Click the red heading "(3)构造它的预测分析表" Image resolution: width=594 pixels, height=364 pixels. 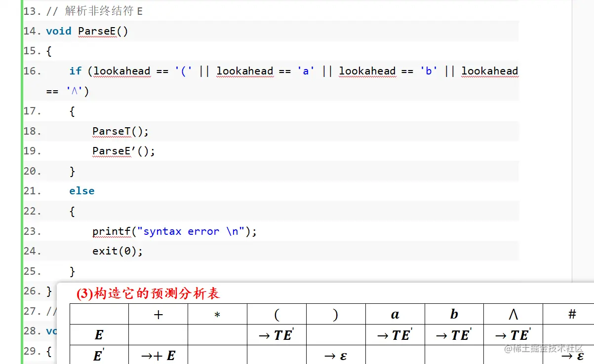(x=148, y=294)
